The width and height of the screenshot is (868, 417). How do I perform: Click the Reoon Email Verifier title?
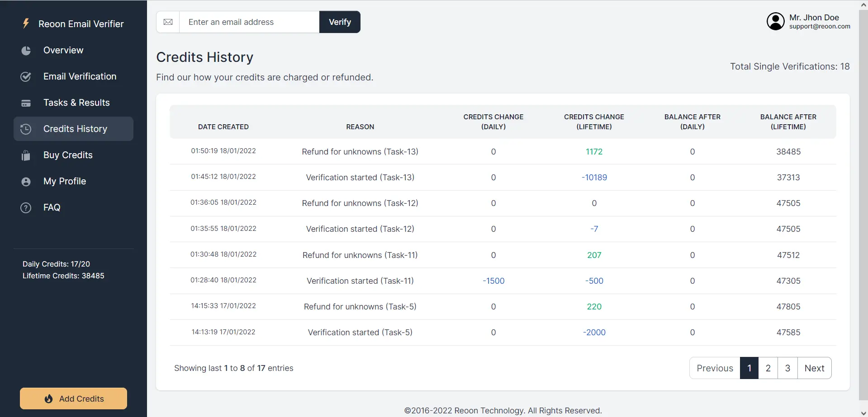[81, 24]
